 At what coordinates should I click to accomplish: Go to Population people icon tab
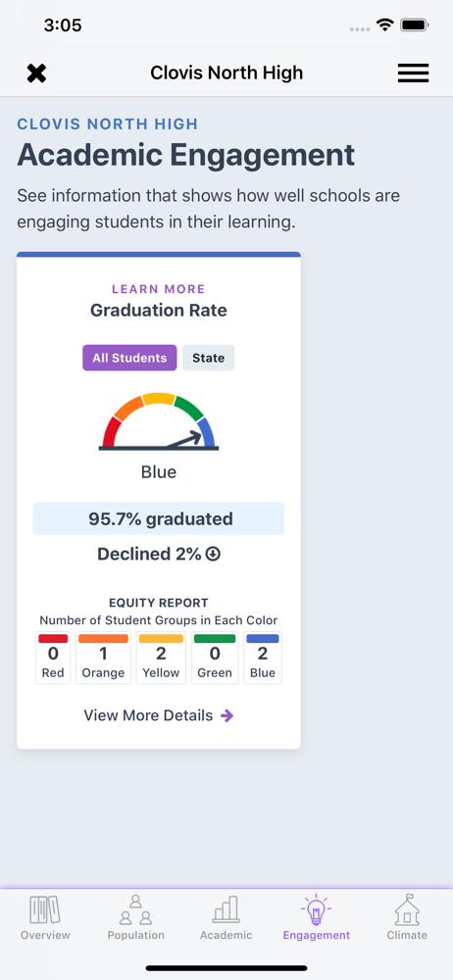pyautogui.click(x=135, y=918)
